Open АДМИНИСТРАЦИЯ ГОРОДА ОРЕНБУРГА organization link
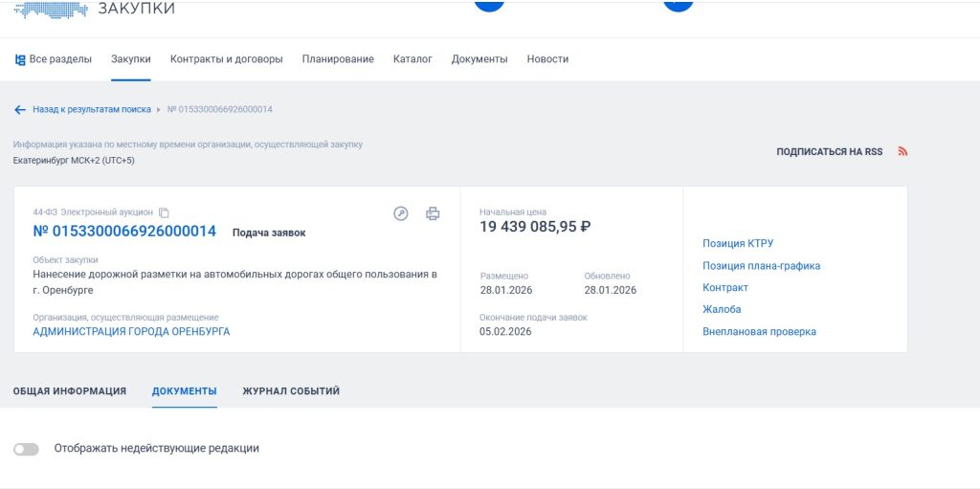 tap(131, 332)
